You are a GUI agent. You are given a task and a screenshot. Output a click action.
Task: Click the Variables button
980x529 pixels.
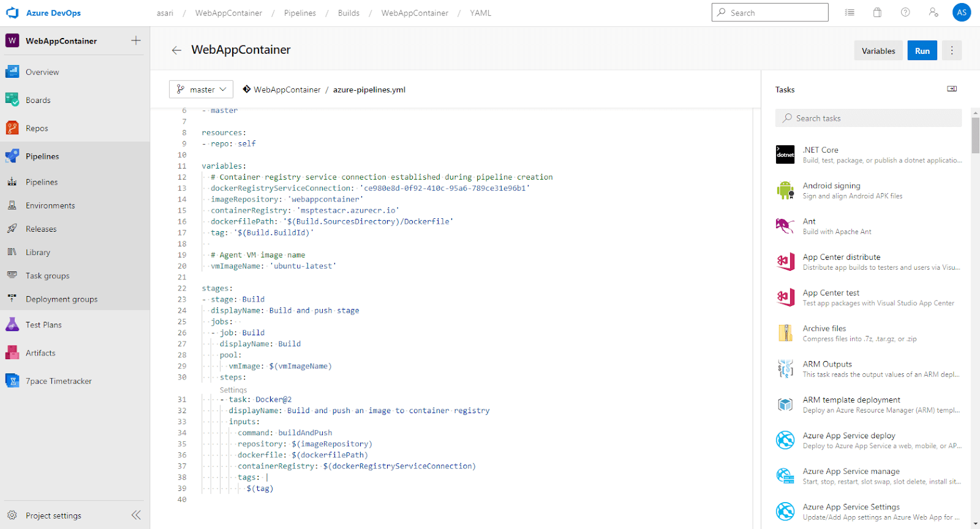878,51
